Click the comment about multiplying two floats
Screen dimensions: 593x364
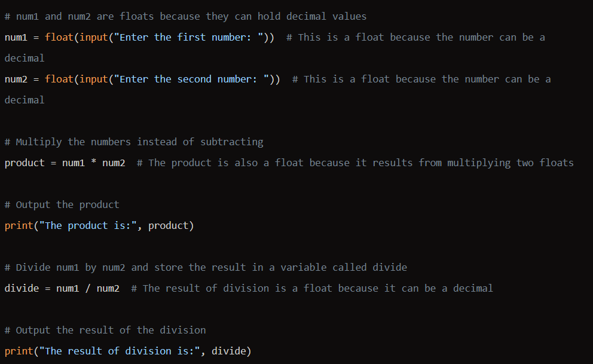(x=355, y=163)
